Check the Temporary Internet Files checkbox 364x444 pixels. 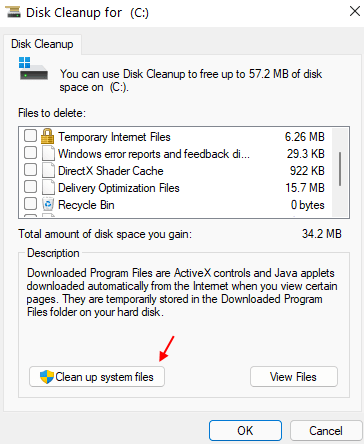click(x=30, y=136)
